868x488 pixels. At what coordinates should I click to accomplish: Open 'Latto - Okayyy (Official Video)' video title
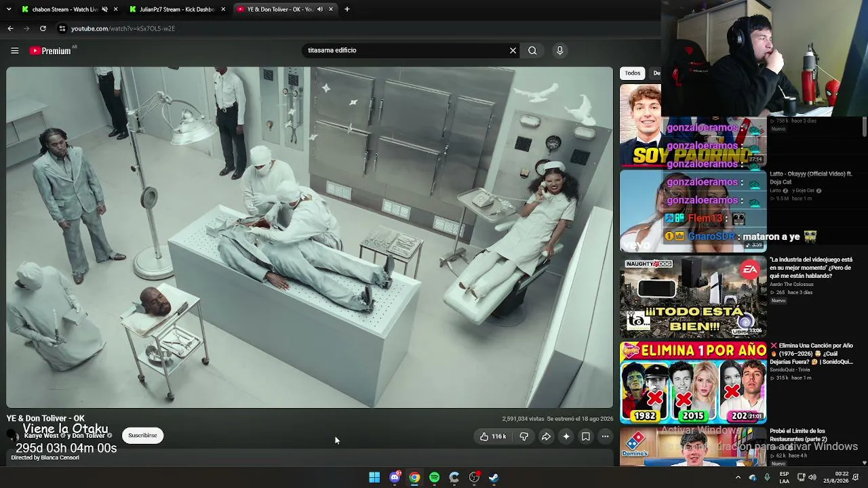(x=810, y=178)
